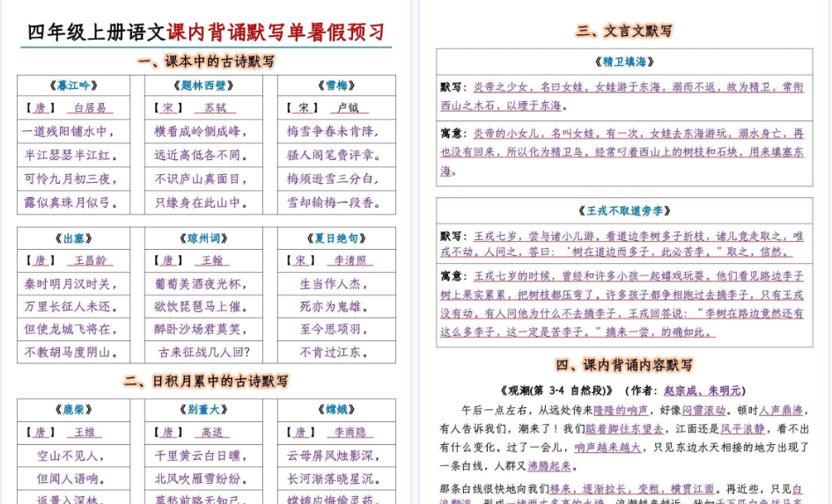Click the poem title 《琼州词》
This screenshot has width=832, height=504.
point(203,238)
